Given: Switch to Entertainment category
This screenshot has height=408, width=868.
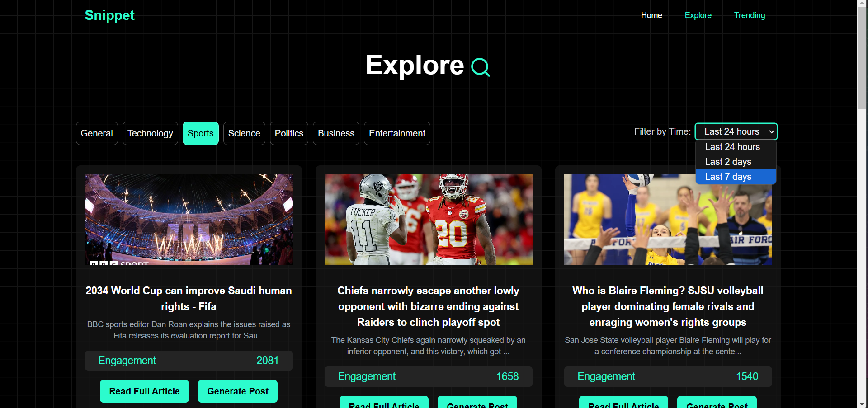Looking at the screenshot, I should pyautogui.click(x=397, y=133).
